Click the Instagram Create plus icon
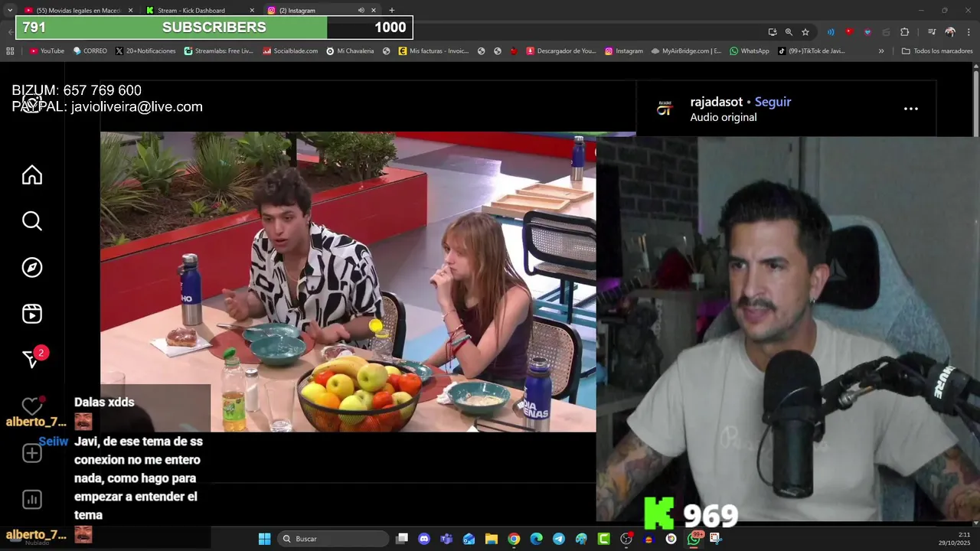 pyautogui.click(x=31, y=453)
